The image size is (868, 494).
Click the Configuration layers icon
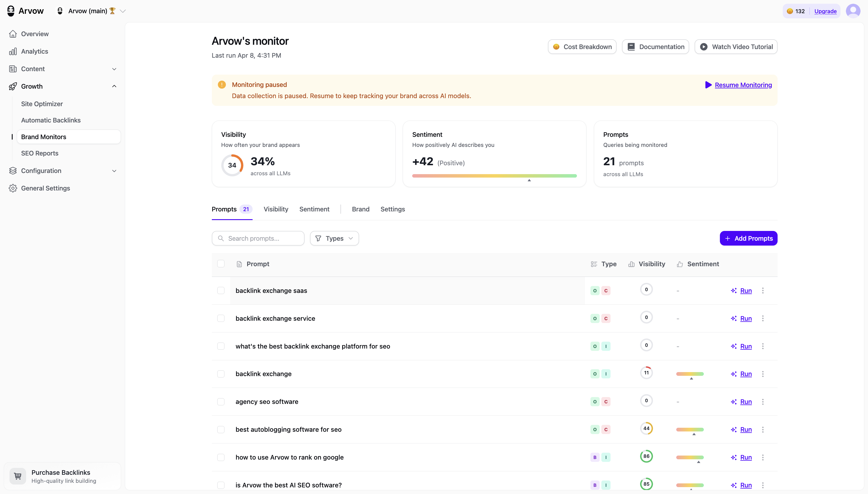coord(13,171)
